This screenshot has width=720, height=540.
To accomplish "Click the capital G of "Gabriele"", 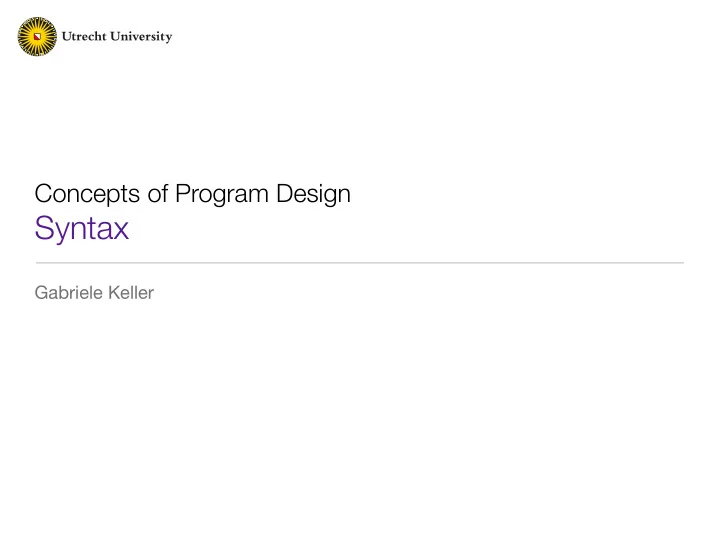I will click(x=42, y=293).
